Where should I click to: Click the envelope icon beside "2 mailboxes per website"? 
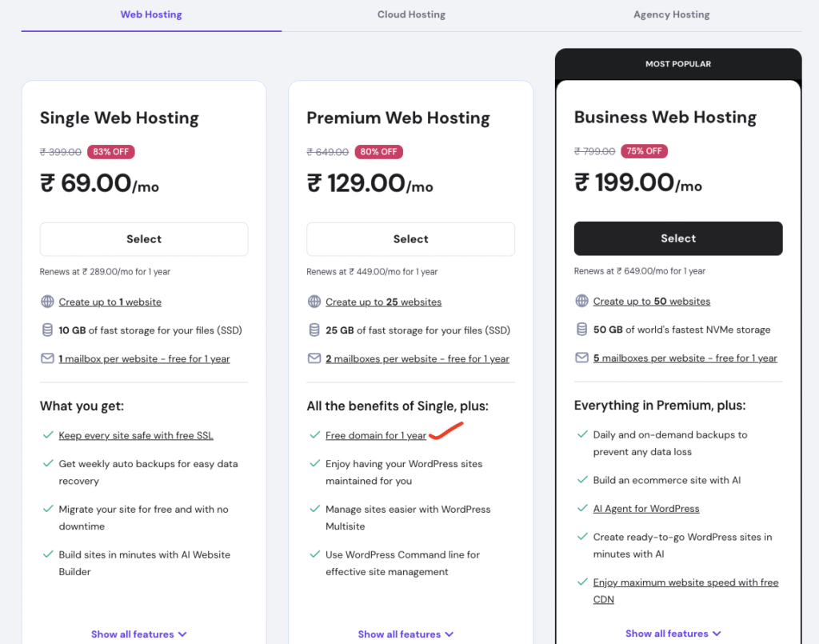314,358
